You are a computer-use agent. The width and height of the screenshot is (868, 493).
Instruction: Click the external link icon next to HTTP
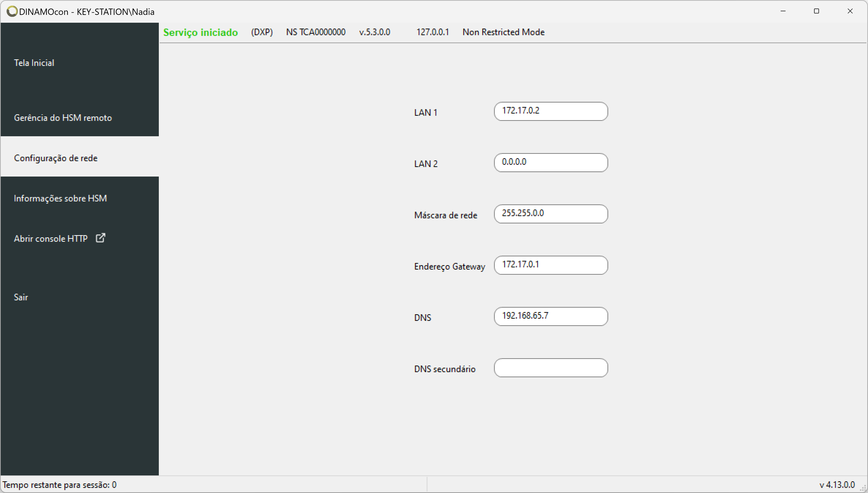(x=101, y=238)
